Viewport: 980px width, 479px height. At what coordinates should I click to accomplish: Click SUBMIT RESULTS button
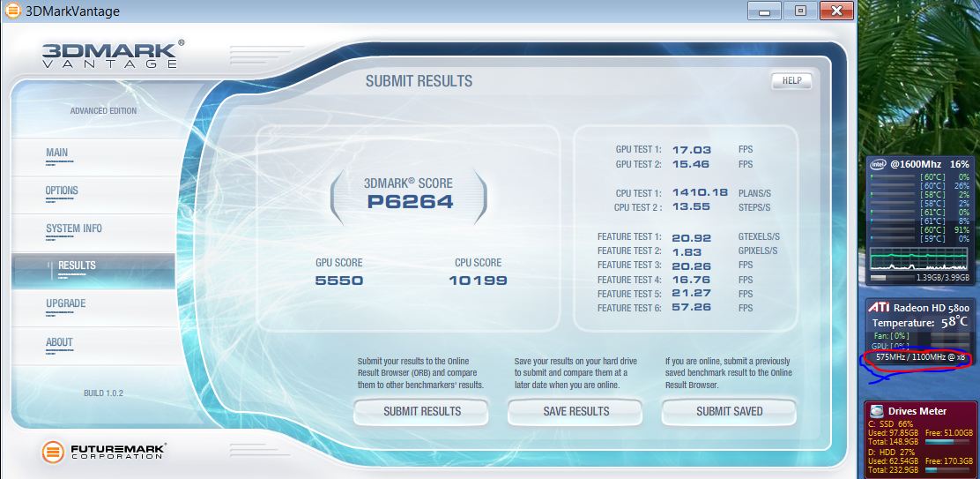[x=422, y=411]
